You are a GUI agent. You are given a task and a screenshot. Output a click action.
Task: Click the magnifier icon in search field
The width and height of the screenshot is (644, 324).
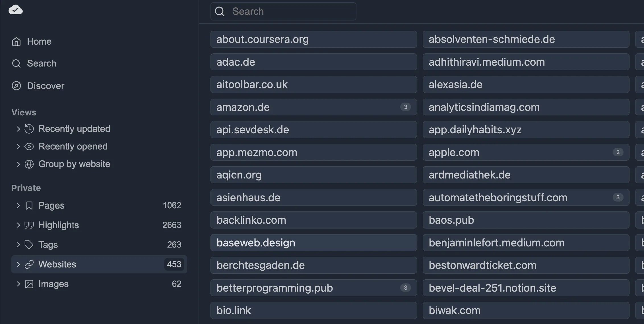(220, 11)
